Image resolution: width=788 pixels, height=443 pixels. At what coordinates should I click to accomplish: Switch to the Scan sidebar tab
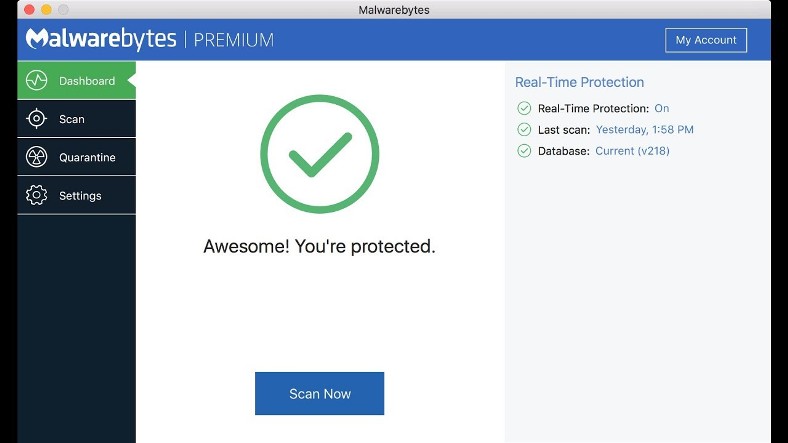[76, 119]
